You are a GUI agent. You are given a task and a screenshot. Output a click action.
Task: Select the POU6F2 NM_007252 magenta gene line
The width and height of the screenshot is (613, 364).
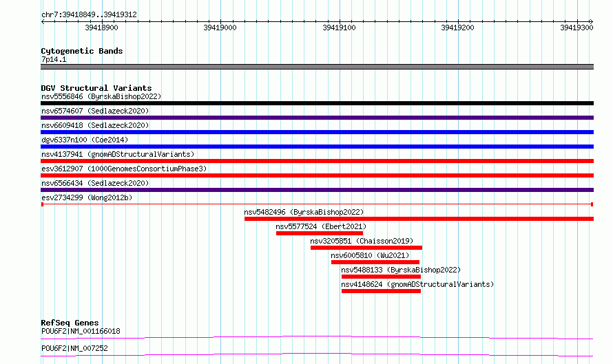click(317, 354)
